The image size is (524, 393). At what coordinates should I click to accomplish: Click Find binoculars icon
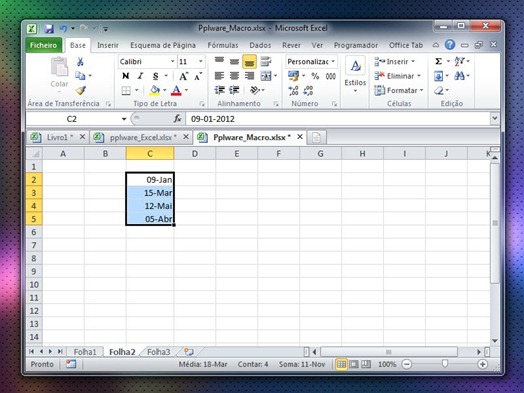(460, 76)
